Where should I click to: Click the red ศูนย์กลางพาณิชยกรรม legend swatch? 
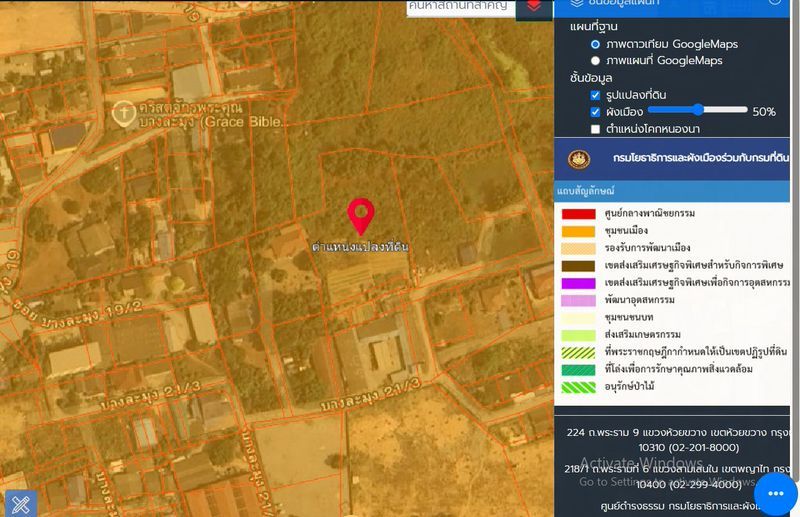(x=579, y=214)
